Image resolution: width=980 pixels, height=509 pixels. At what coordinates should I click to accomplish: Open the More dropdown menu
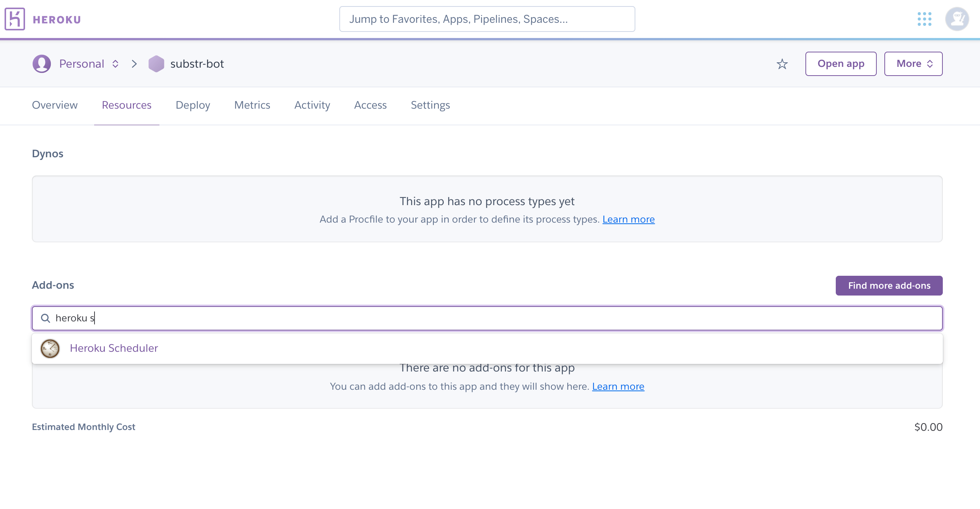(913, 63)
